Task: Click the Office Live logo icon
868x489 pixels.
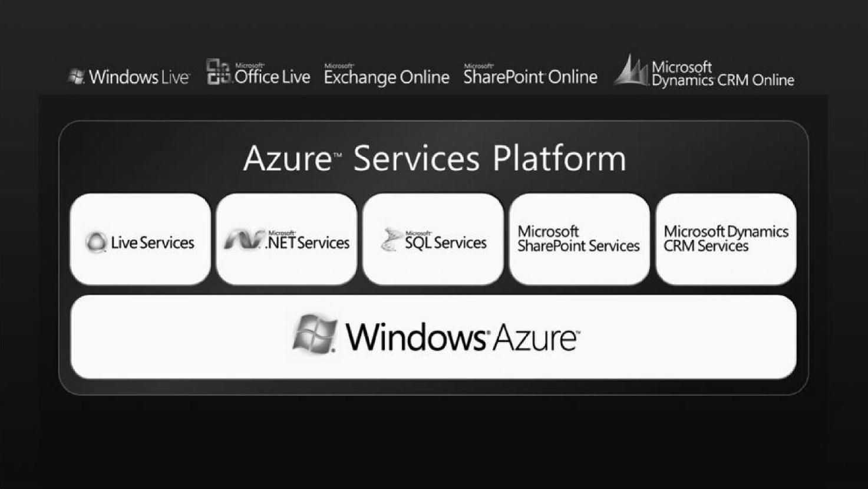Action: [219, 73]
